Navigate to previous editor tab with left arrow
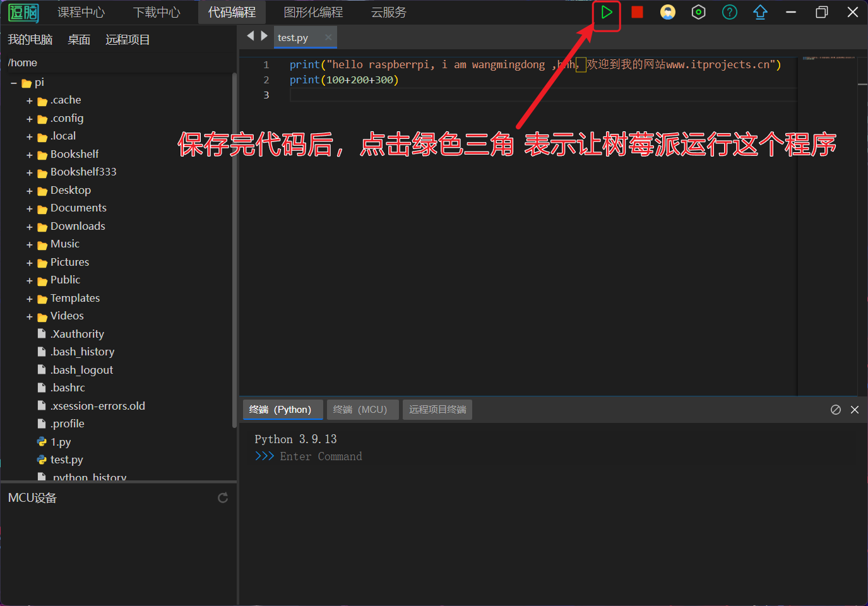The width and height of the screenshot is (868, 606). [x=251, y=36]
